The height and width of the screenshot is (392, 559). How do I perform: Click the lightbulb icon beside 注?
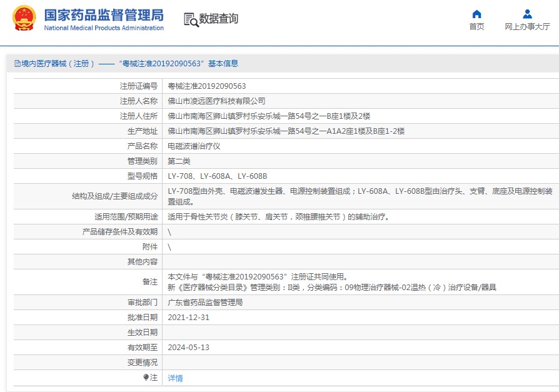(146, 378)
